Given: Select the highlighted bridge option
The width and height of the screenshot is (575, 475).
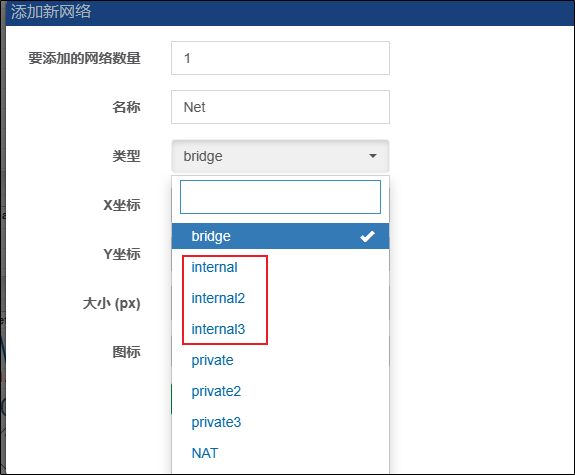Looking at the screenshot, I should tap(280, 236).
